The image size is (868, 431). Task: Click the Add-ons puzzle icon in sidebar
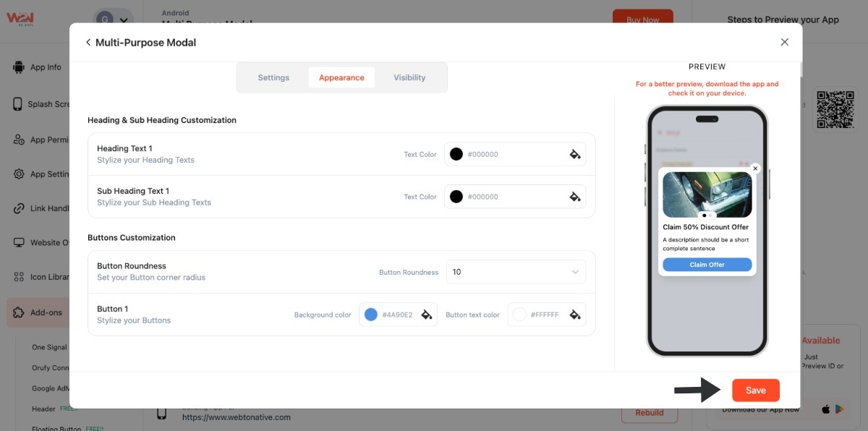(19, 312)
